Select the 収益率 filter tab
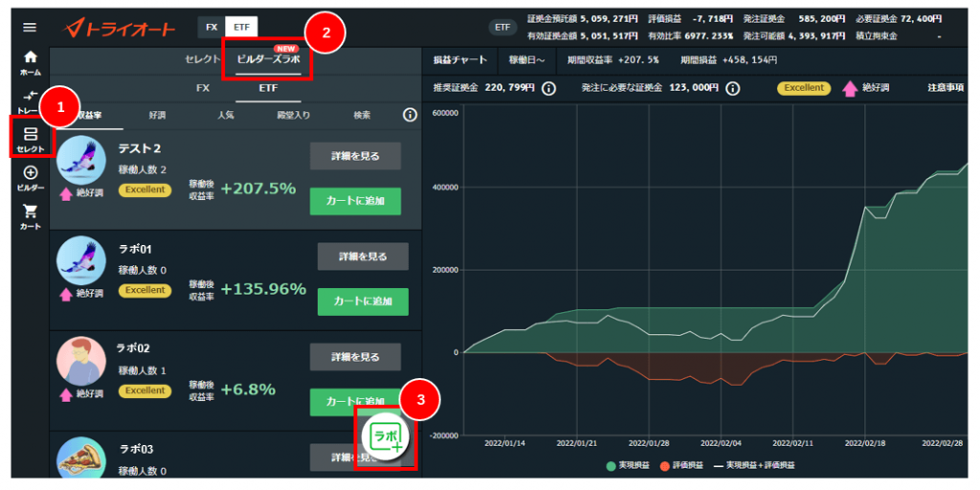Viewport: 980px width, 490px height. (88, 116)
